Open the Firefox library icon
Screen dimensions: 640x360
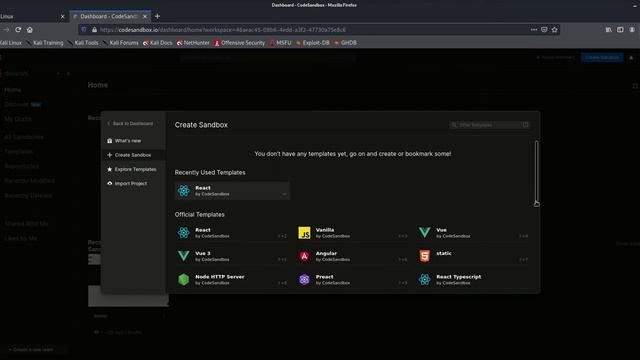coord(609,29)
